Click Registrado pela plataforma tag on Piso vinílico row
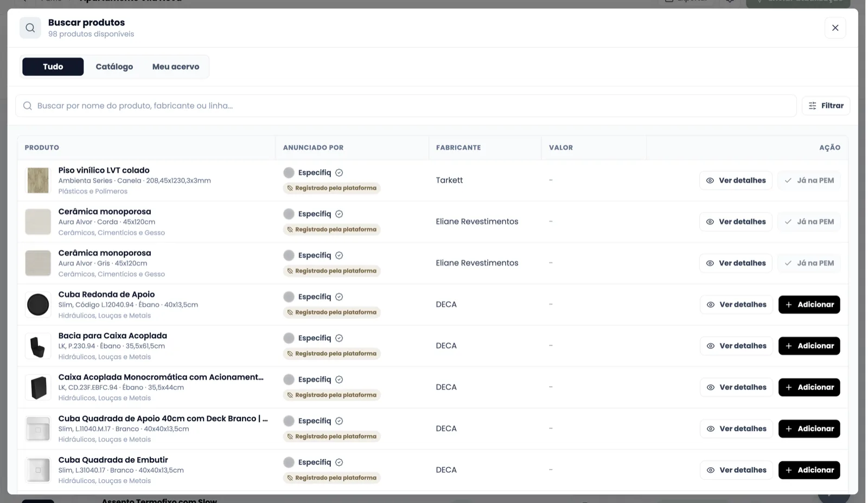This screenshot has width=868, height=503. 331,188
